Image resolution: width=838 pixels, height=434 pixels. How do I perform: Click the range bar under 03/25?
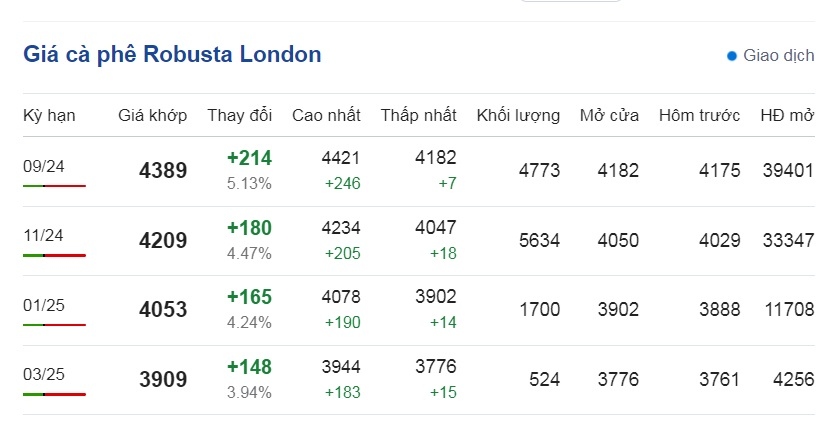click(x=55, y=394)
